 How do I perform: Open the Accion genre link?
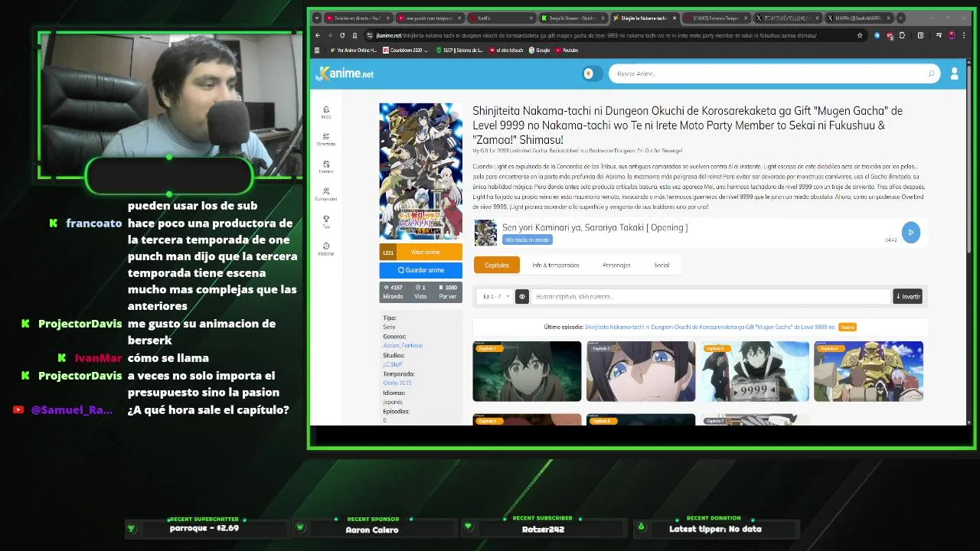click(391, 345)
